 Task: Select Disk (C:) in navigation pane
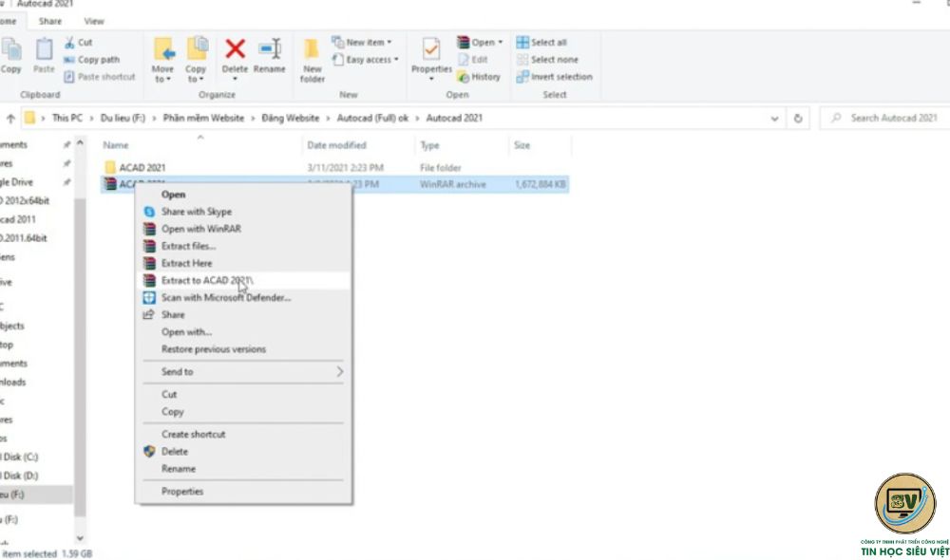pyautogui.click(x=21, y=457)
